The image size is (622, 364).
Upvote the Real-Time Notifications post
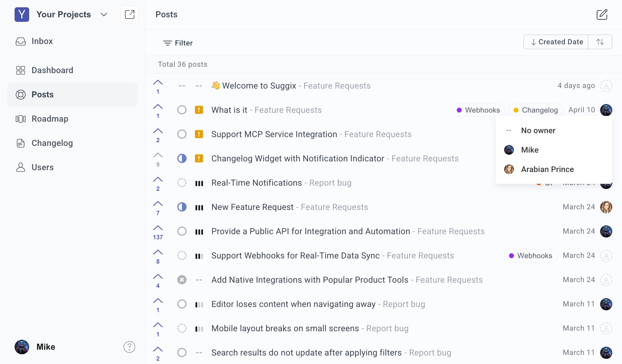pyautogui.click(x=158, y=183)
